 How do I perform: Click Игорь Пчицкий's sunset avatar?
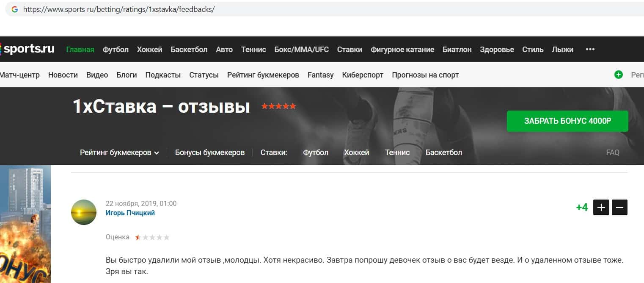coord(84,212)
